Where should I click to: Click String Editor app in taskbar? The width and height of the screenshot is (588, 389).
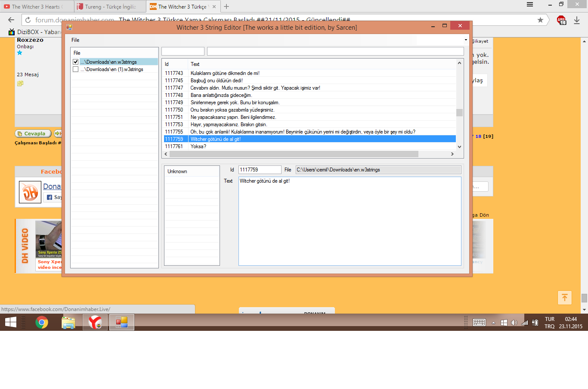(122, 322)
